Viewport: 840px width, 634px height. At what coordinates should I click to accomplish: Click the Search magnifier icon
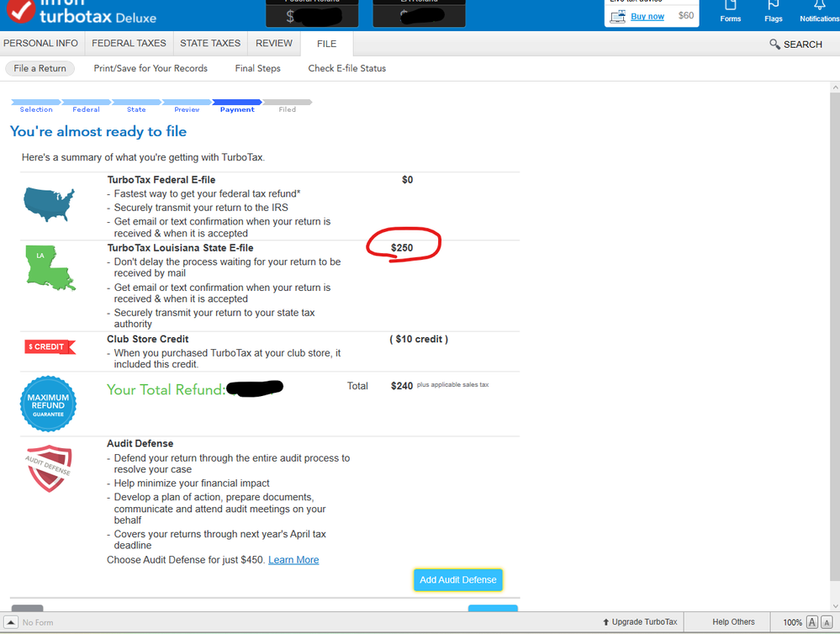coord(774,45)
